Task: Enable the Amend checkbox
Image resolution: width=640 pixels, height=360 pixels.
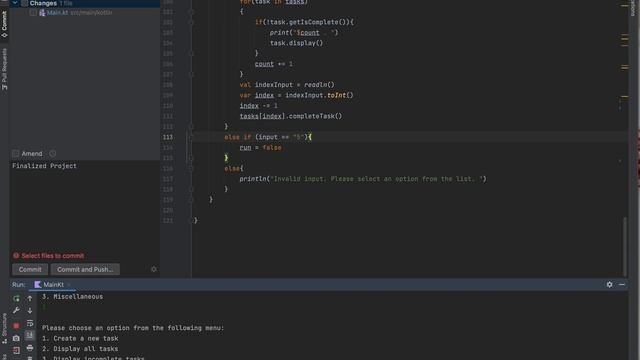Action: 16,154
